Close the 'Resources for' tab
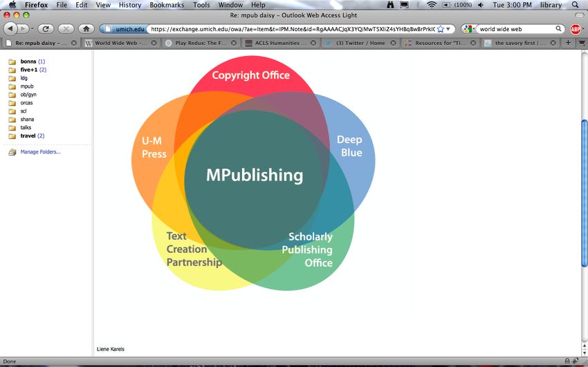The height and width of the screenshot is (367, 588). [x=473, y=43]
